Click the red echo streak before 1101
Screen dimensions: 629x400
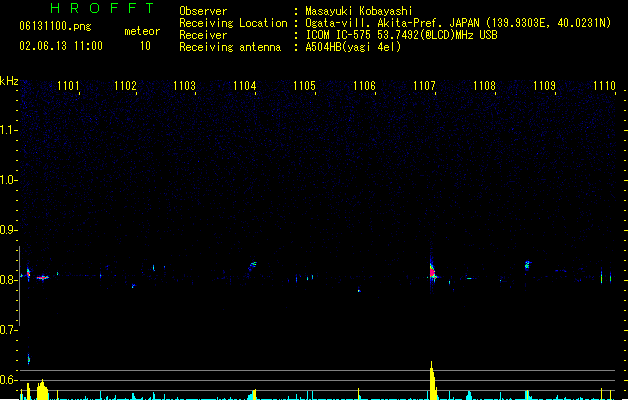click(43, 277)
